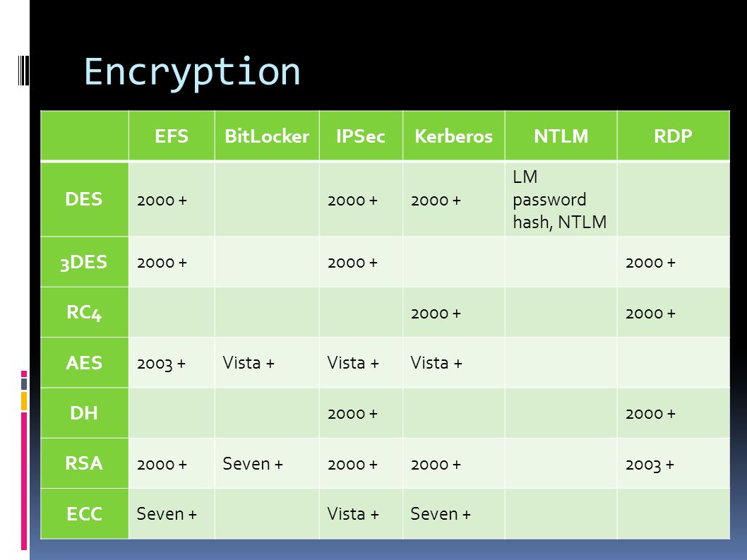This screenshot has height=560, width=747.
Task: Click the 3DES row label
Action: coord(84,262)
